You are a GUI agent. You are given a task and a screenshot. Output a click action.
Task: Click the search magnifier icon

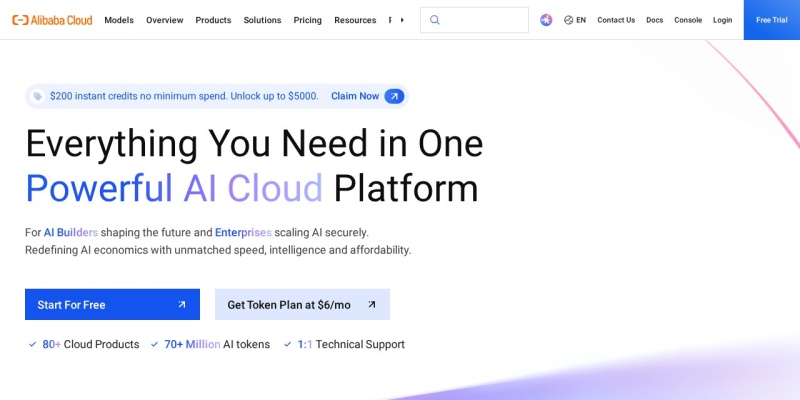[x=435, y=20]
